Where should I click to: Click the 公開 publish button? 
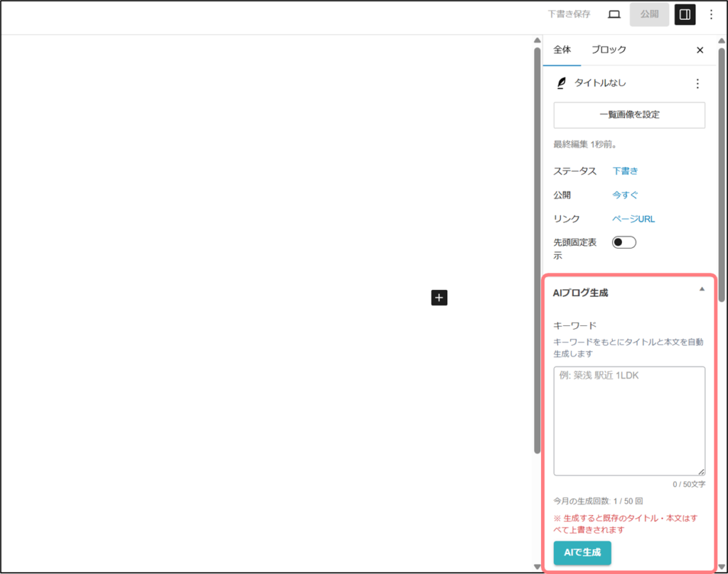[649, 14]
